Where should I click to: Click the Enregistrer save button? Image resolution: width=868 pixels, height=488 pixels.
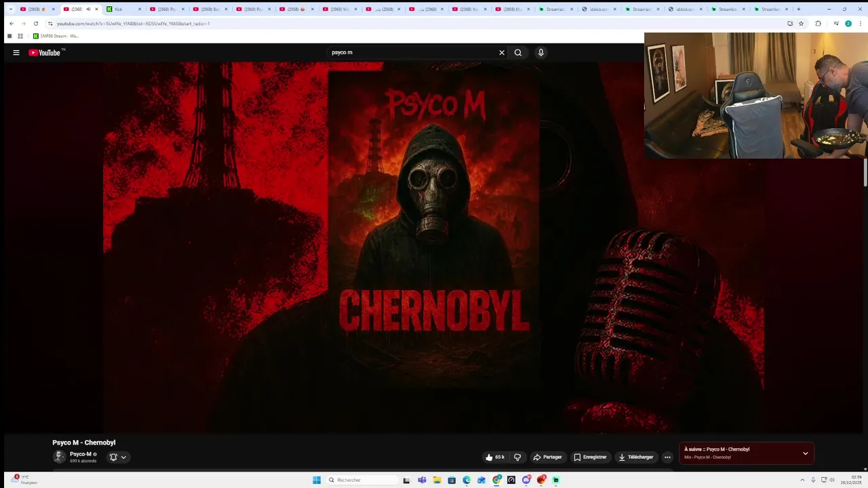[x=590, y=457]
